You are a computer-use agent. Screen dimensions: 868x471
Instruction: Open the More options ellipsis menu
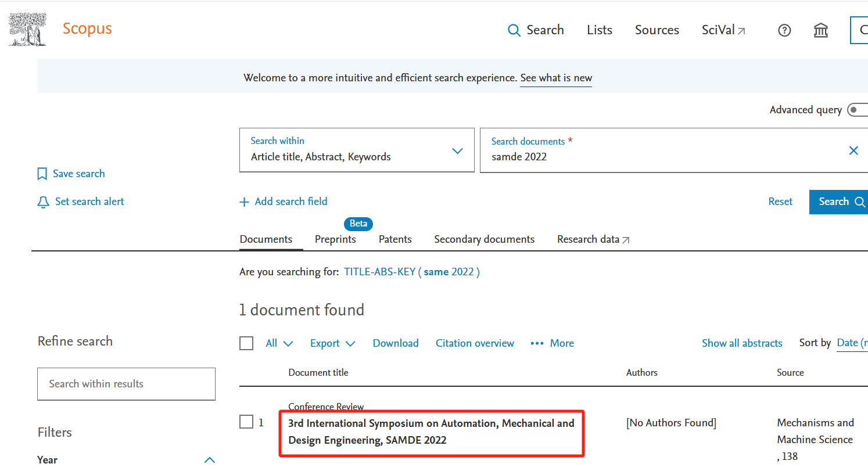[553, 343]
